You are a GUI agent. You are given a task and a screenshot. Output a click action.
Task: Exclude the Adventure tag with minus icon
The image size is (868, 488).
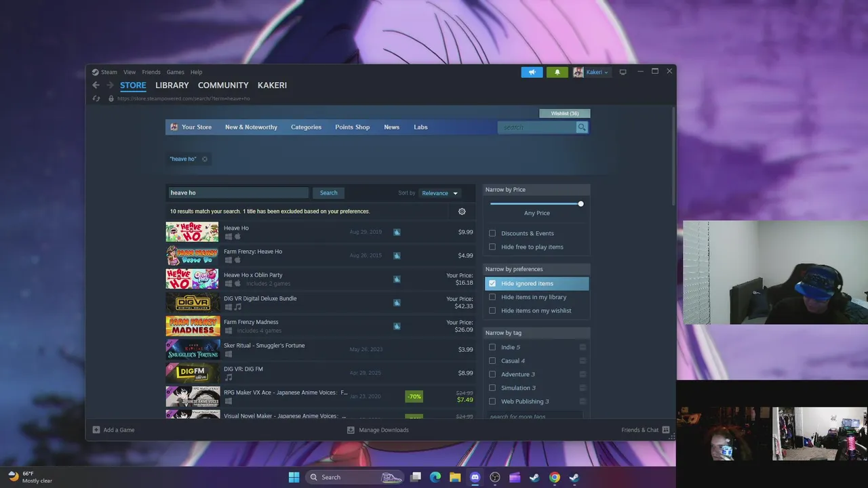(x=583, y=374)
